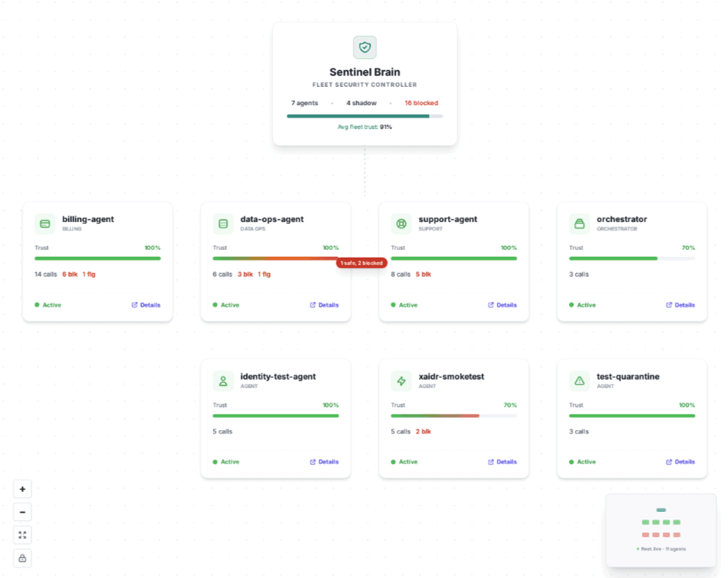Click '2 blk' on xaidr-smoketest card
728x578 pixels.
pos(423,432)
